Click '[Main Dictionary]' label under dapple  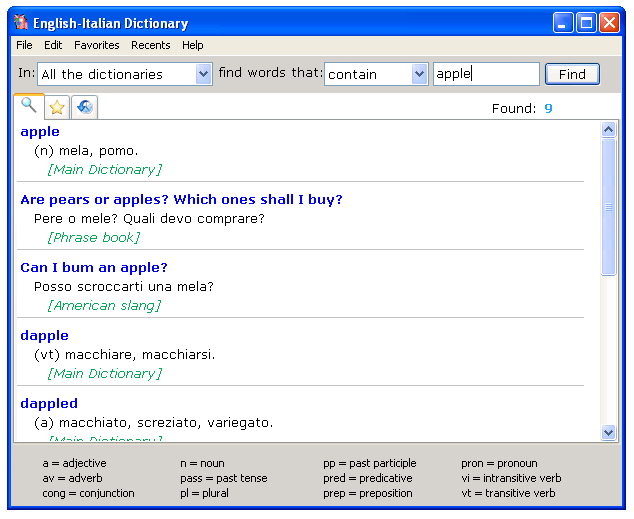(105, 373)
